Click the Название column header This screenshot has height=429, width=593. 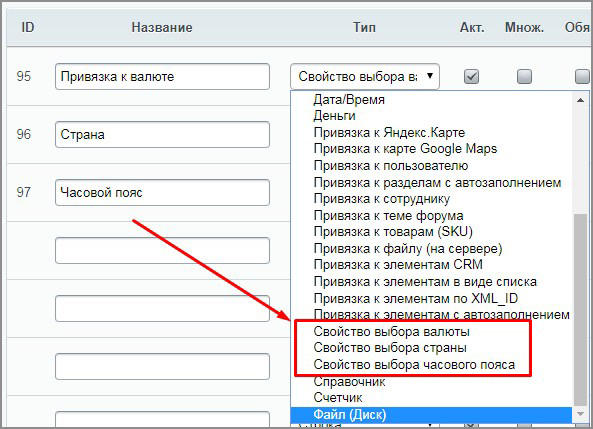tap(162, 27)
